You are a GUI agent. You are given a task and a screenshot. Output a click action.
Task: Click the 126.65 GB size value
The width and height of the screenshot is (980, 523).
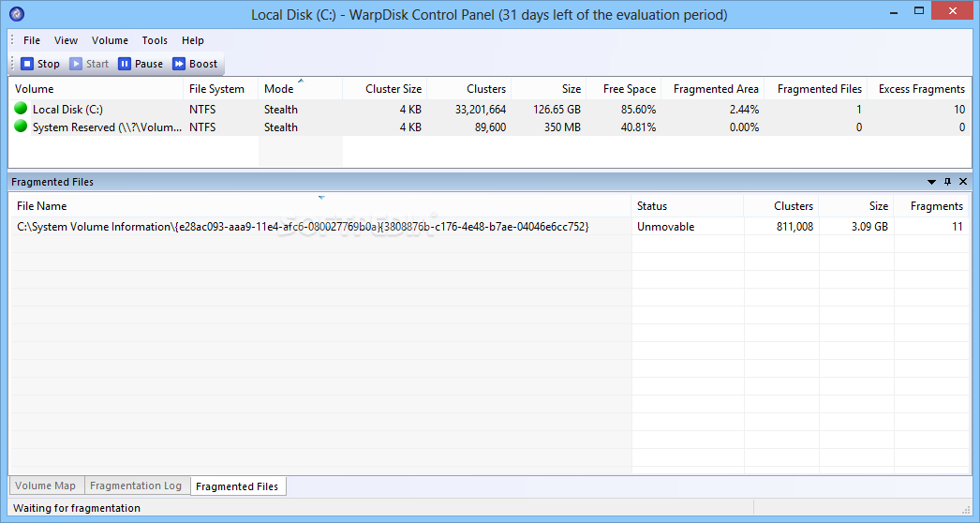557,109
